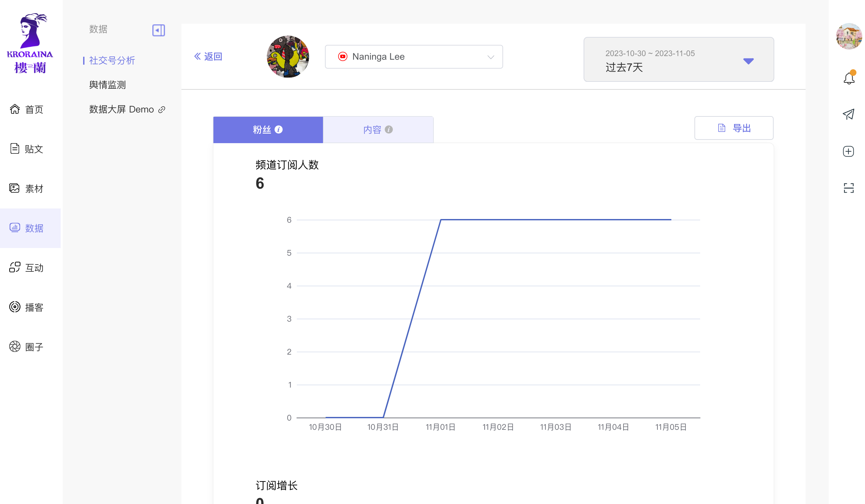The image size is (865, 504).
Task: Collapse the 数据 sidebar panel icon
Action: (x=158, y=30)
